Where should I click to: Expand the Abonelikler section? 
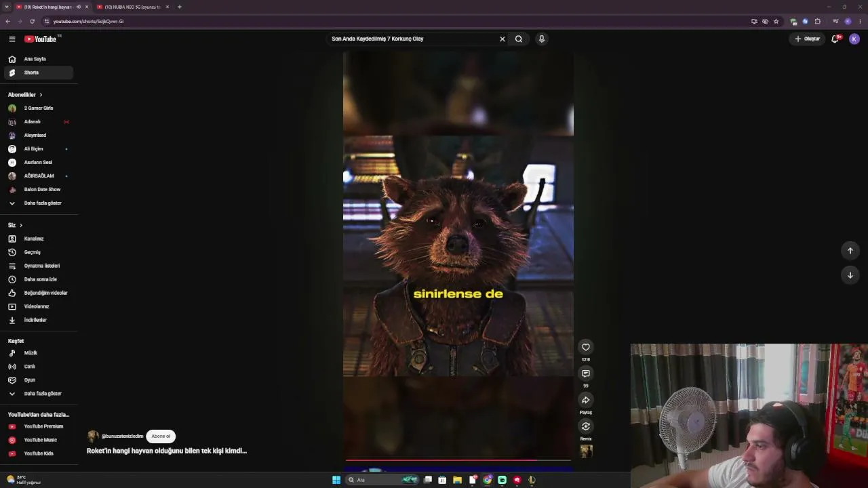coord(25,95)
